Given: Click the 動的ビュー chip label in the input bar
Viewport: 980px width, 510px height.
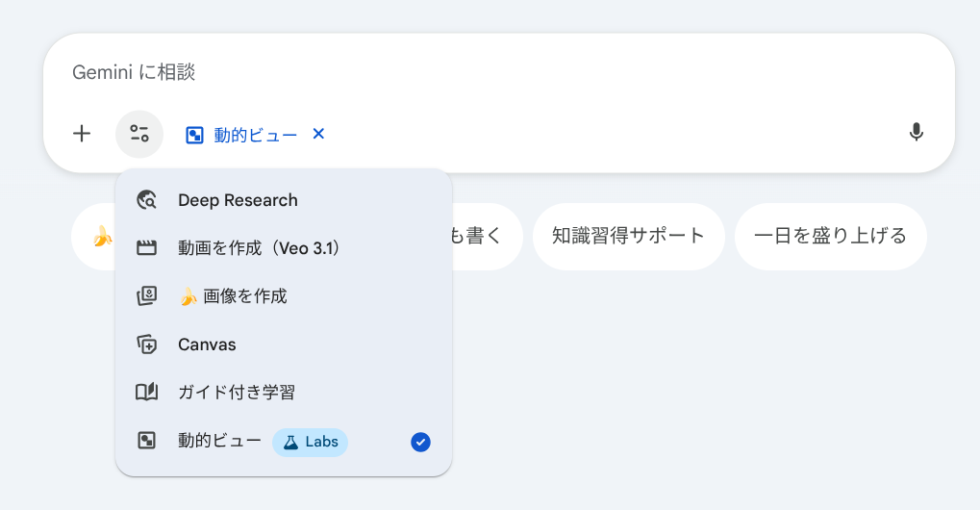Looking at the screenshot, I should (x=255, y=135).
